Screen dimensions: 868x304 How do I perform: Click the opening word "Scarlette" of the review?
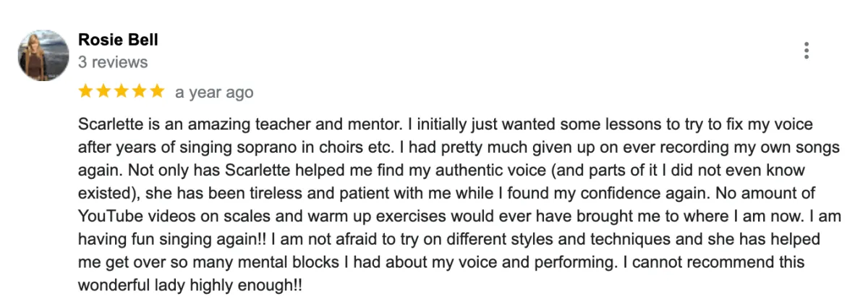109,124
